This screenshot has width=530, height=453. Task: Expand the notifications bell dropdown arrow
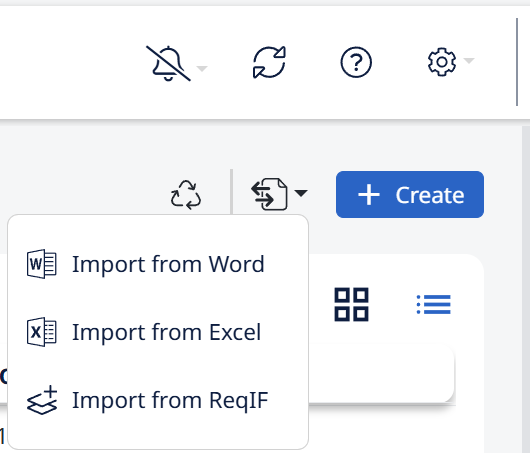pyautogui.click(x=202, y=69)
